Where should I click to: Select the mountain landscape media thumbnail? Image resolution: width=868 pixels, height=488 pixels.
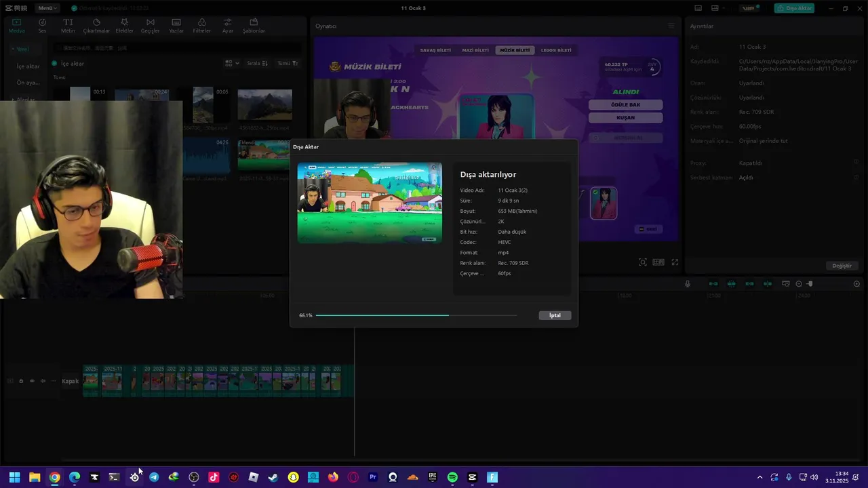[264, 104]
